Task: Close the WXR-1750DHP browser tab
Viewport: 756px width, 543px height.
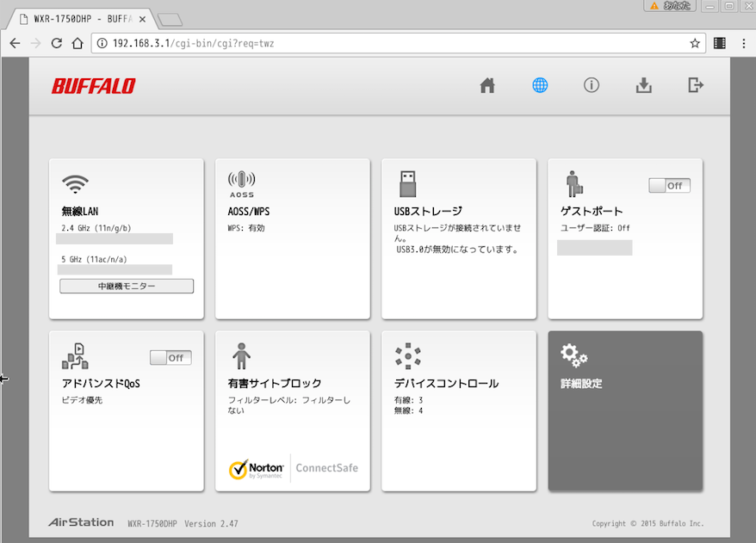Action: (x=142, y=19)
